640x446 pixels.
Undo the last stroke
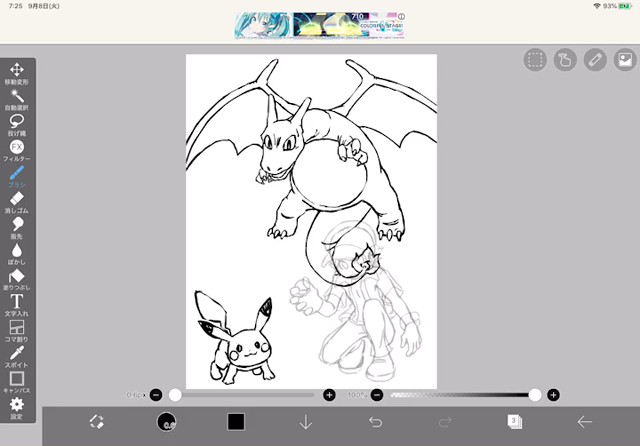[376, 422]
